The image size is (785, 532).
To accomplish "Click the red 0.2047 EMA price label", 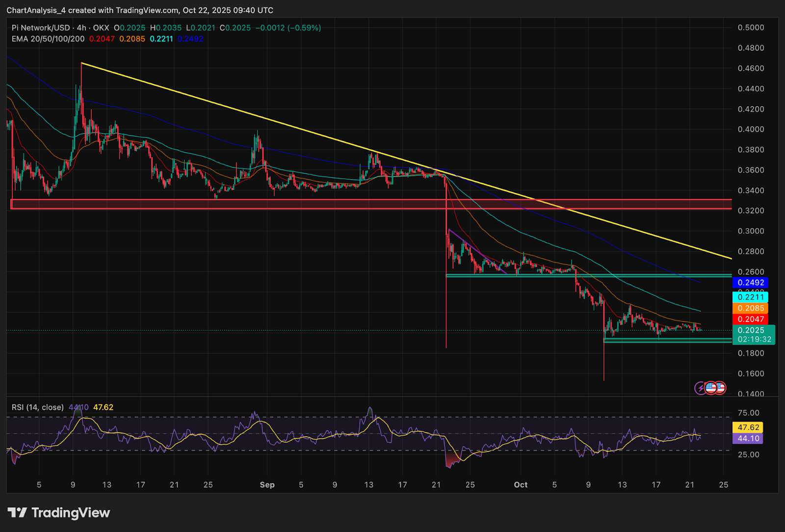I will 751,319.
